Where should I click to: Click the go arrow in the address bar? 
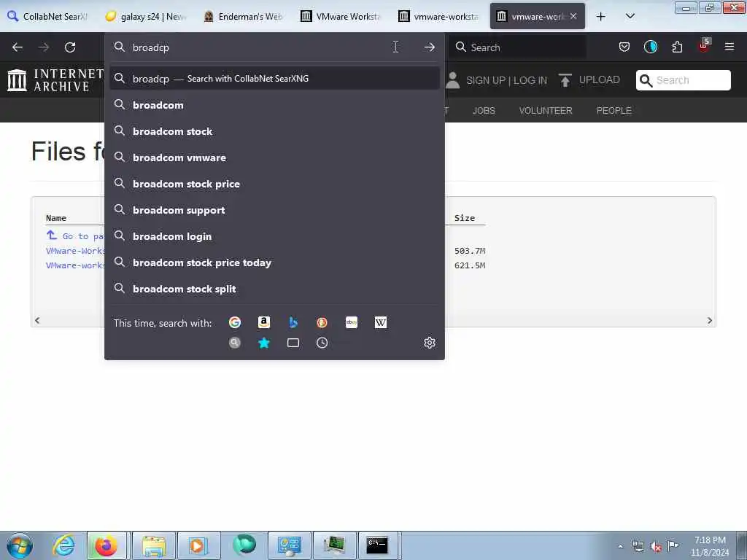point(429,47)
